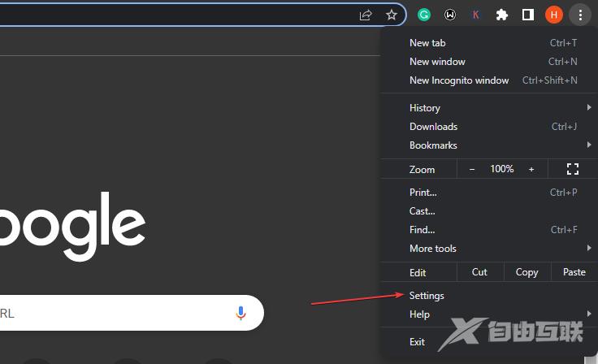Click the share page icon in address bar
The height and width of the screenshot is (364, 598).
[366, 15]
